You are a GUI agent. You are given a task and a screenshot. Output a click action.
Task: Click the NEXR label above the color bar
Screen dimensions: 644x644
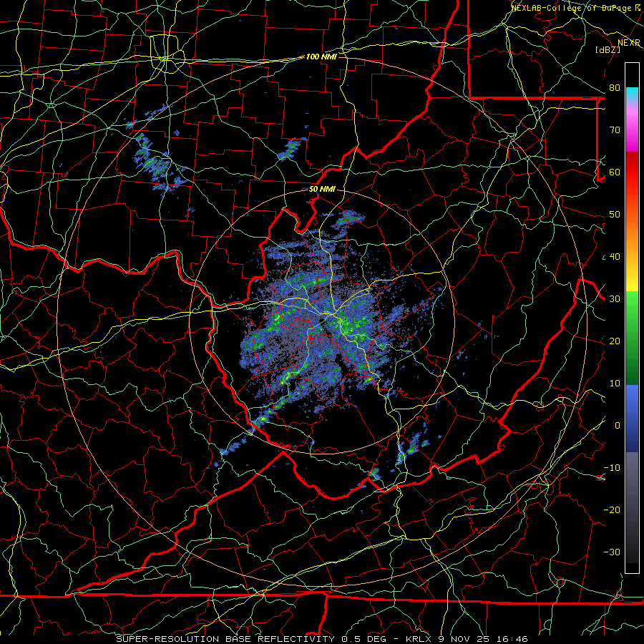(629, 43)
